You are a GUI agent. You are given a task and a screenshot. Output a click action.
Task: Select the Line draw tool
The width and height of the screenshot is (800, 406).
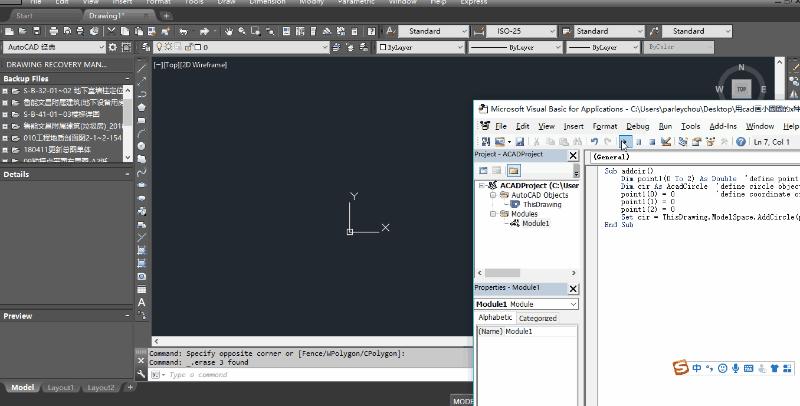[142, 67]
